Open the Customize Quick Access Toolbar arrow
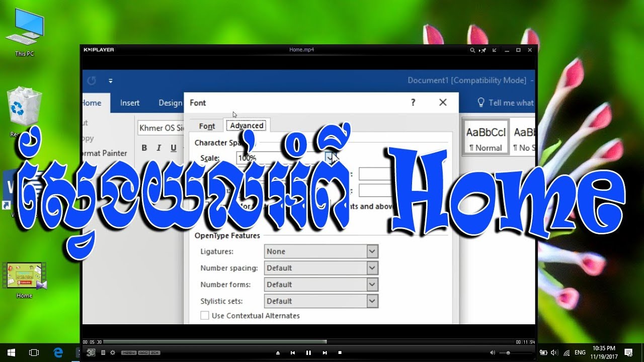Screen dimensions: 644x362 111,80
